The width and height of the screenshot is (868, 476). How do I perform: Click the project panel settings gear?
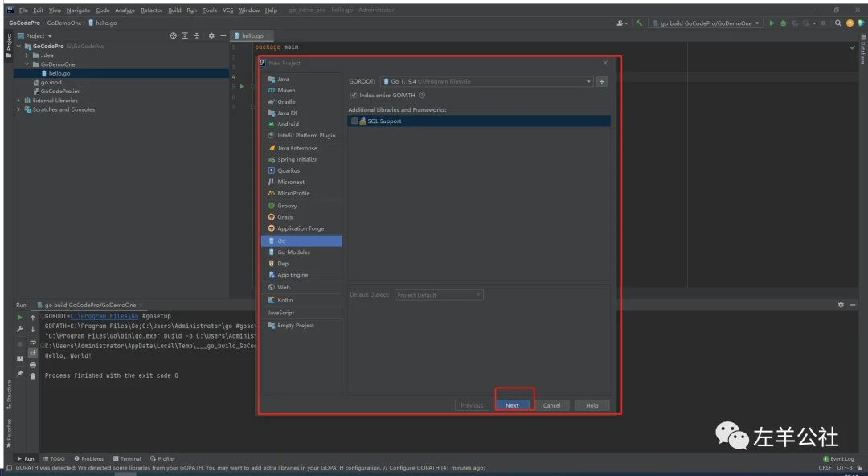click(211, 36)
